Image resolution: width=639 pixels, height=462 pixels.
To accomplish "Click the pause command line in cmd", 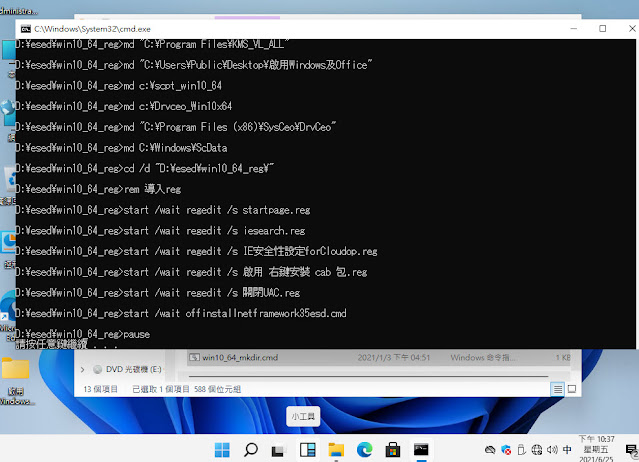I will point(83,334).
